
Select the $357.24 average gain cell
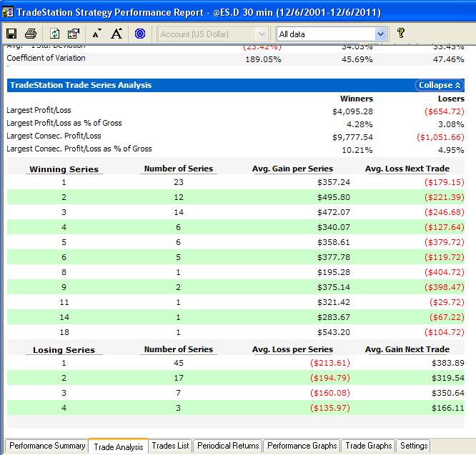[x=334, y=182]
